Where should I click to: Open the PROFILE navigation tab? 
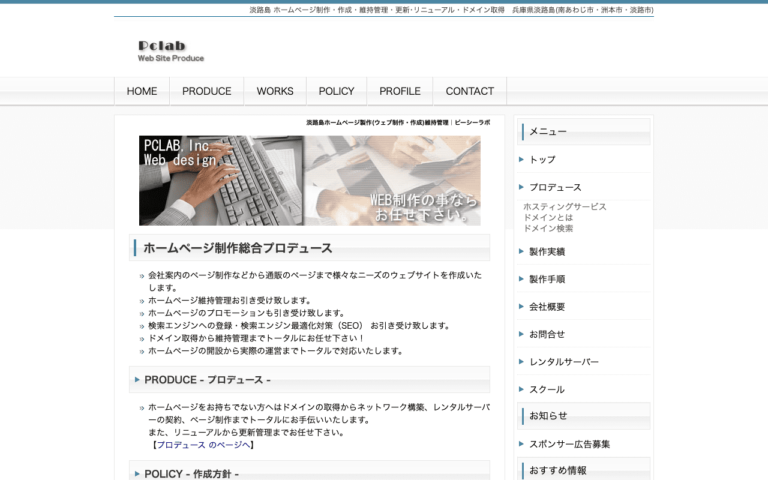[400, 91]
